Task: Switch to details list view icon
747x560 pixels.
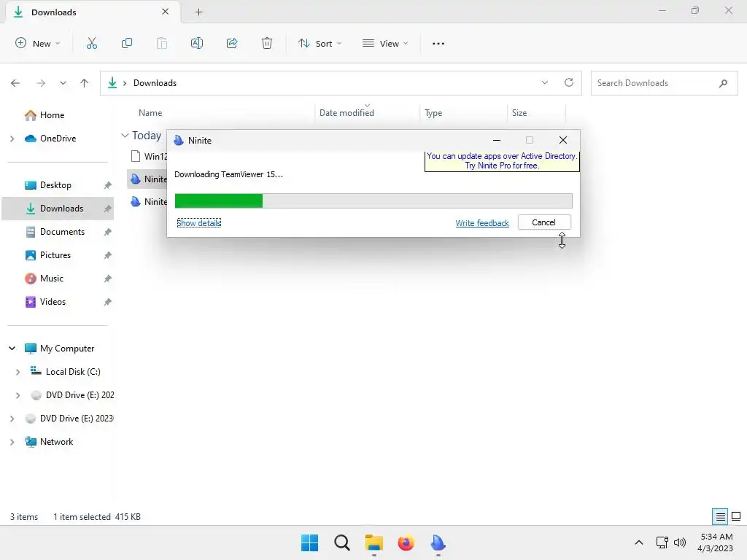Action: [x=720, y=516]
